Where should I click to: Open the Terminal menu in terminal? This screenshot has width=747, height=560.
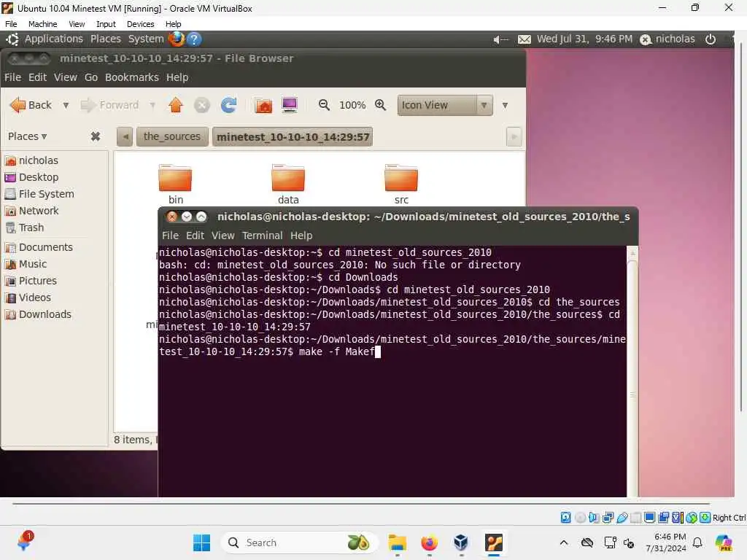pos(262,236)
